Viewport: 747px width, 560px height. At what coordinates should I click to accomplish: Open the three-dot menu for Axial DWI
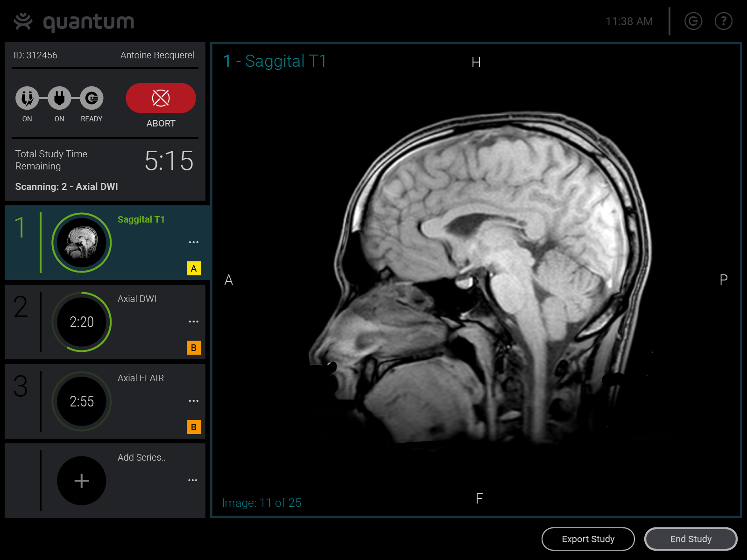point(193,322)
